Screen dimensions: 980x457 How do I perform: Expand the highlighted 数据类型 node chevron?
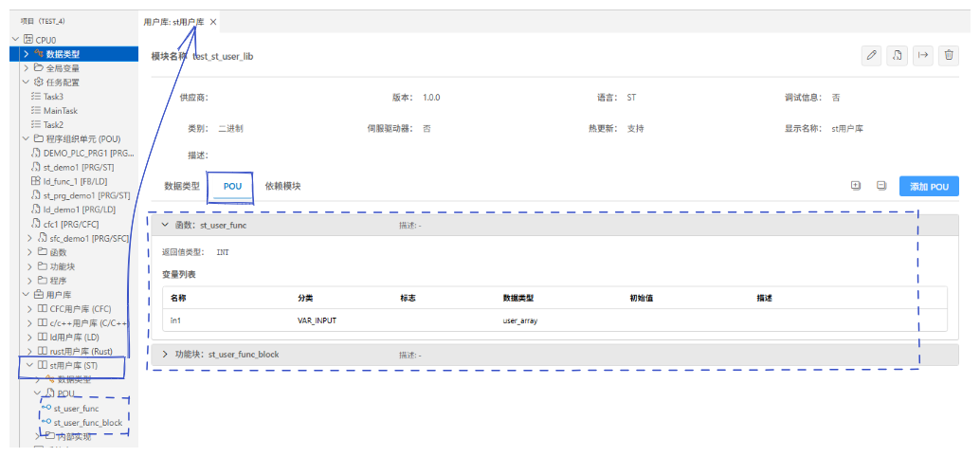click(x=27, y=54)
